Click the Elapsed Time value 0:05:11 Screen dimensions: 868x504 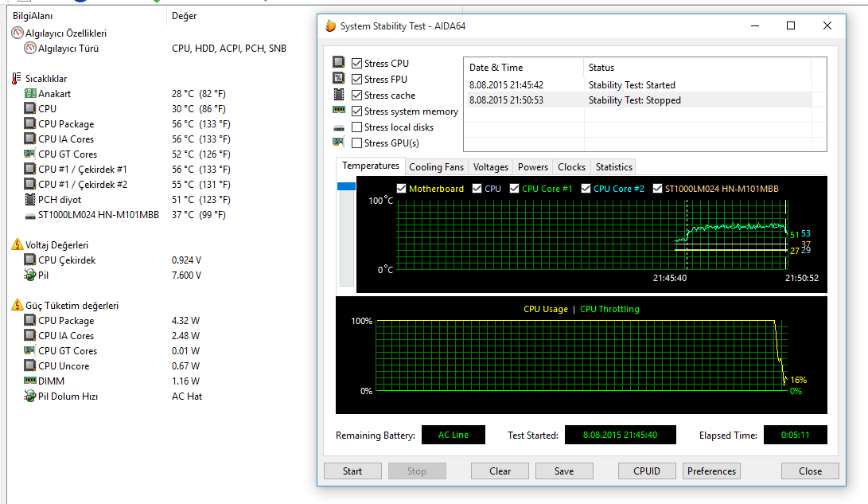click(x=795, y=435)
